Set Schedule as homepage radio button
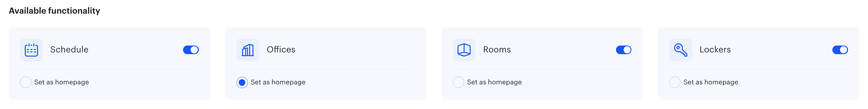The image size is (868, 109). point(26,82)
